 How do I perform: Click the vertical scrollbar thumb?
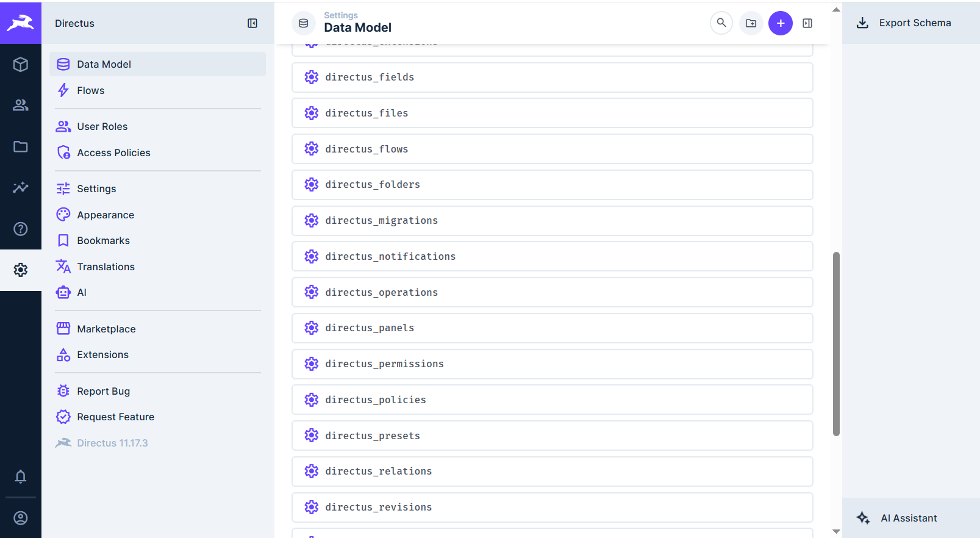[836, 343]
